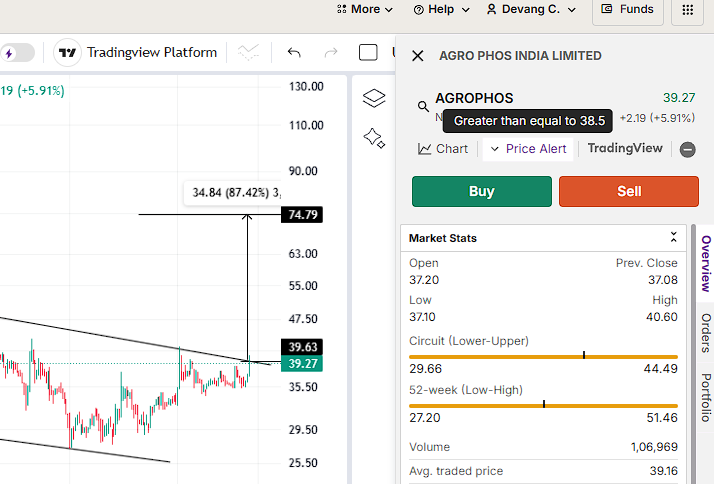Click the redo arrow in chart toolbar

click(331, 52)
